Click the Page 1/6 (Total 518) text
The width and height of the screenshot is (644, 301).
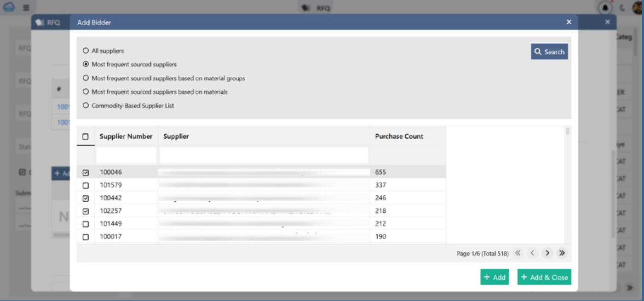[x=483, y=254]
